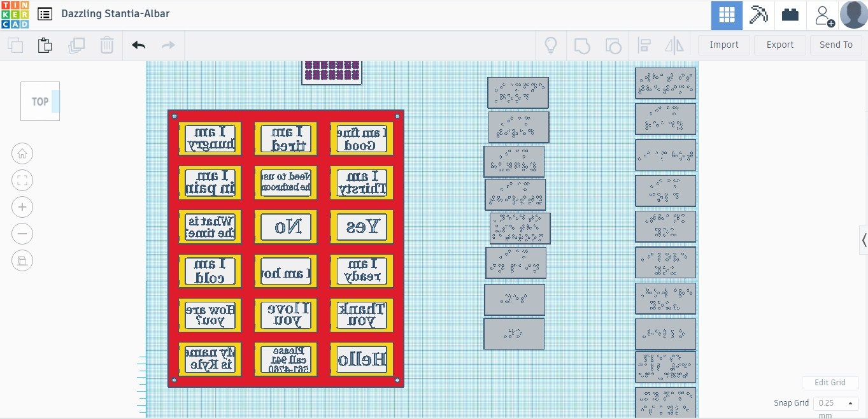Switch to 3D design grid view
This screenshot has height=419, width=868.
click(x=727, y=15)
